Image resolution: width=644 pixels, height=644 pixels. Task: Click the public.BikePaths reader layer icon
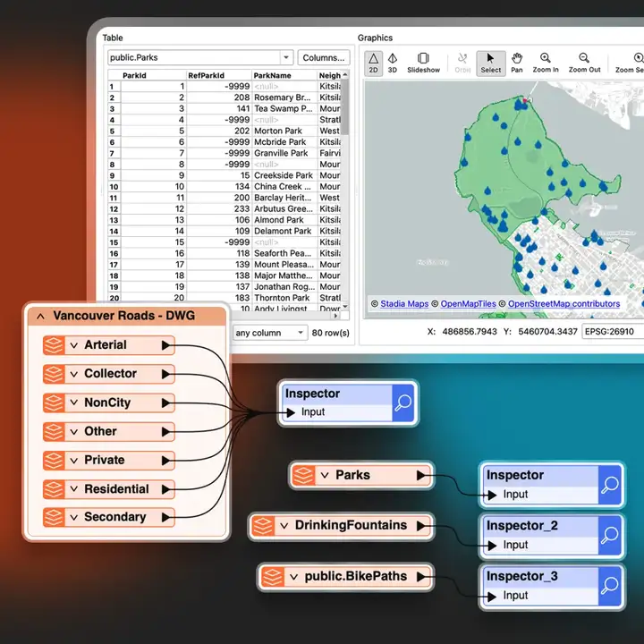pos(272,577)
